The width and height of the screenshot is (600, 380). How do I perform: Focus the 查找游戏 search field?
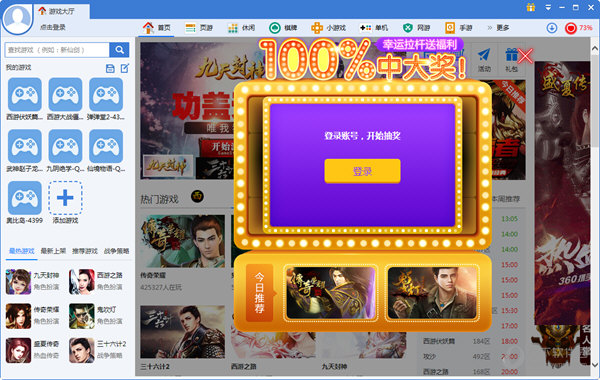pos(57,50)
